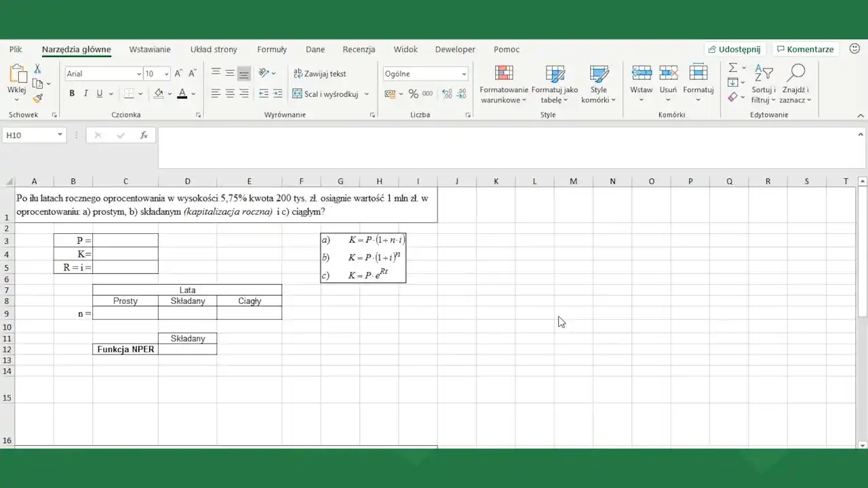The image size is (868, 488).
Task: Center cell text horizontally
Action: pos(230,94)
